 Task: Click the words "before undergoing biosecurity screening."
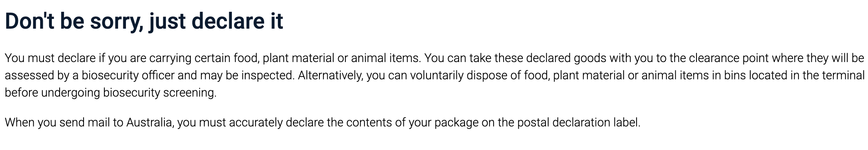click(111, 93)
